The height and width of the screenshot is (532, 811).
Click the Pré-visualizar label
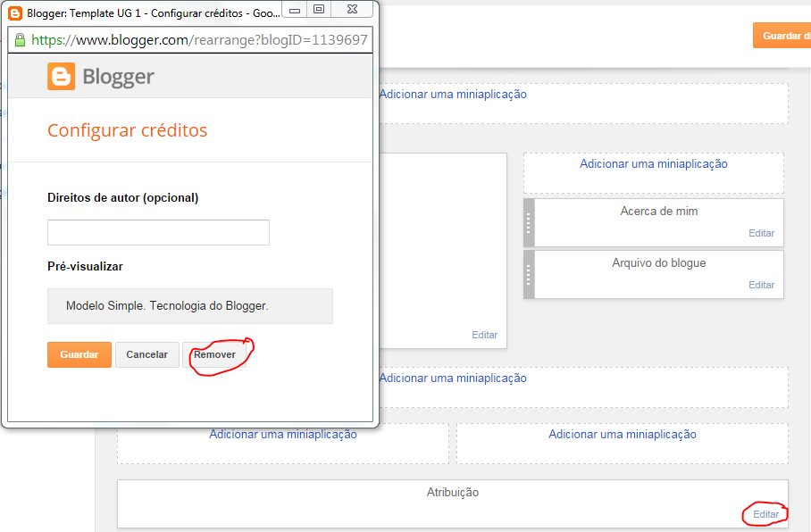(x=86, y=267)
